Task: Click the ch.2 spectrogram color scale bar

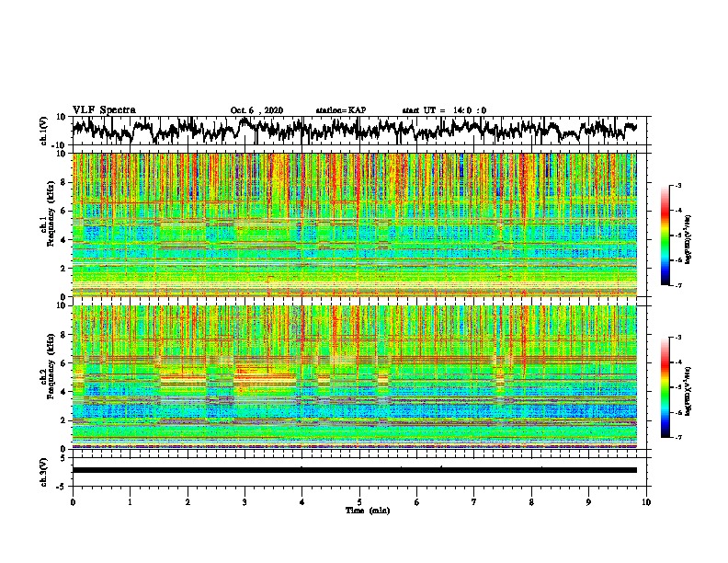Action: click(665, 387)
